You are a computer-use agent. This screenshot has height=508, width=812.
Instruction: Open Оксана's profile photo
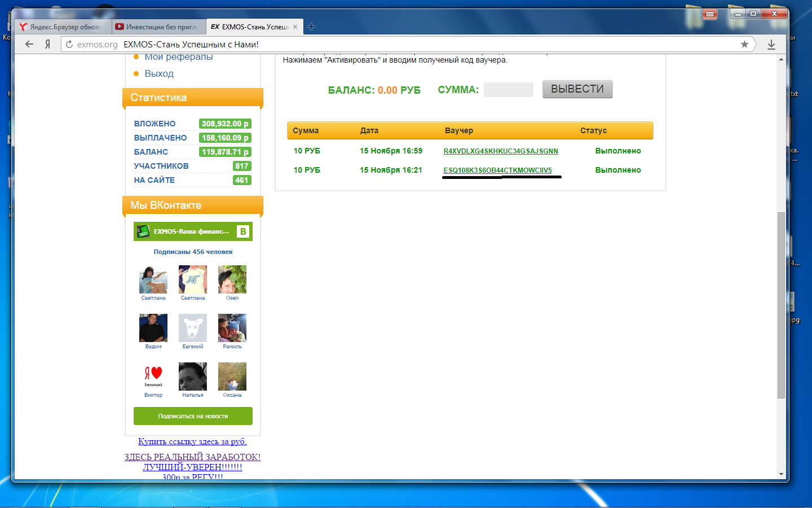(x=232, y=376)
